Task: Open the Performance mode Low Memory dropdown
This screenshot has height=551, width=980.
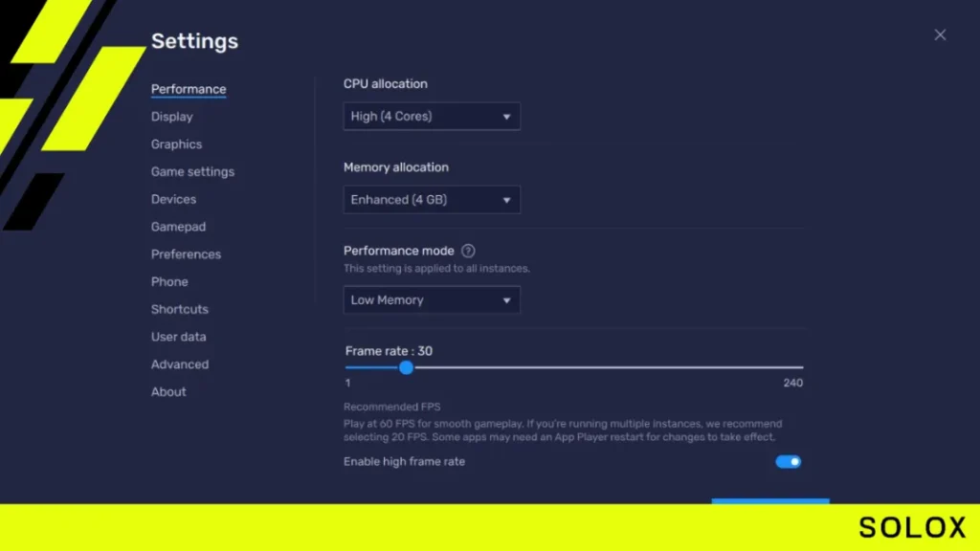Action: coord(432,299)
